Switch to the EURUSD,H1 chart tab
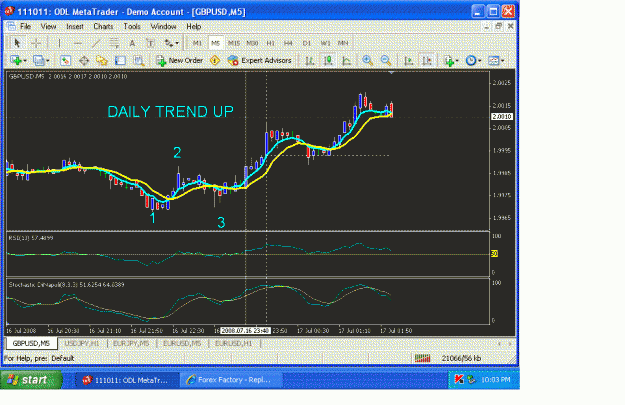The image size is (625, 405). click(233, 343)
